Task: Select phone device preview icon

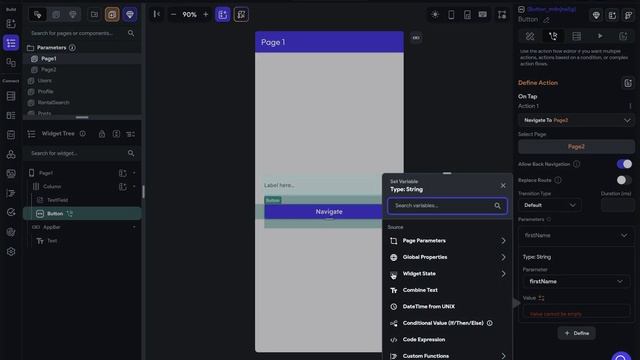Action: [451, 15]
